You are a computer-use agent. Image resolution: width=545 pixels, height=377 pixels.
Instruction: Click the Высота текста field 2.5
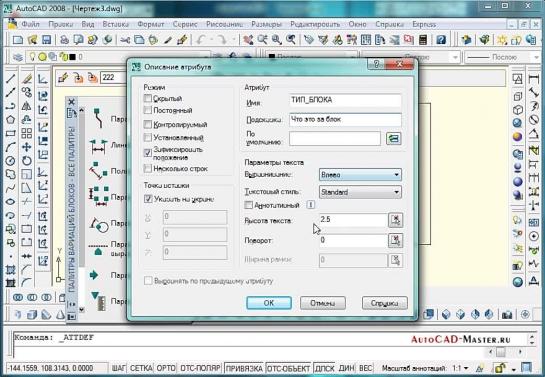click(x=353, y=220)
